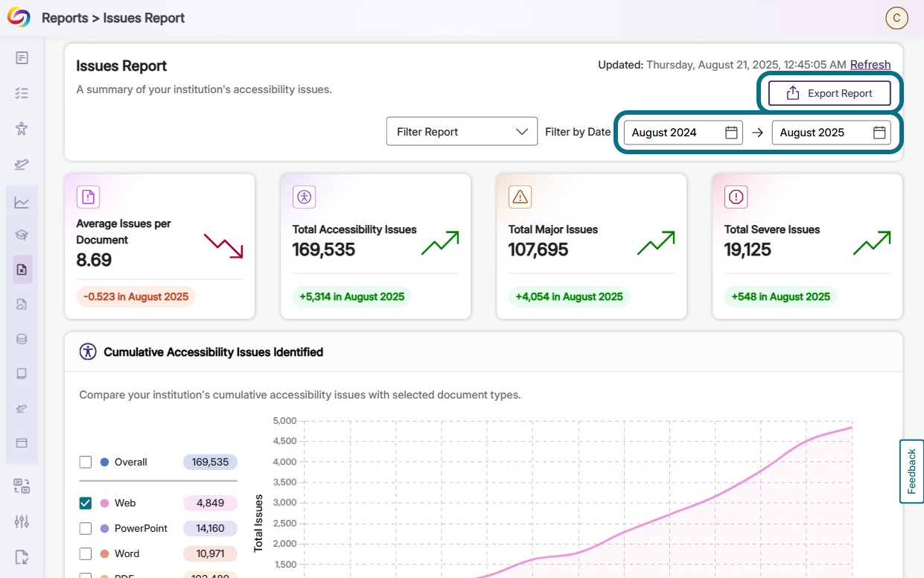
Task: Click the line chart icon in sidebar
Action: pos(22,202)
